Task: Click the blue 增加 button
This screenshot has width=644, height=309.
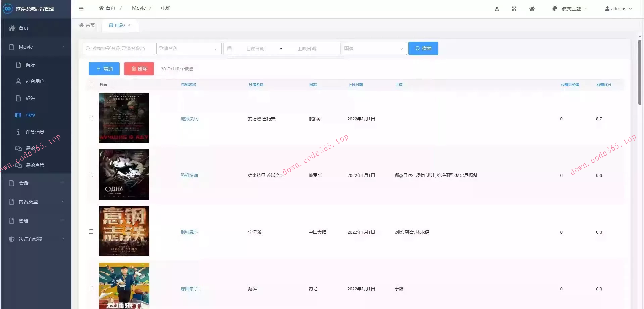Action: coord(104,69)
